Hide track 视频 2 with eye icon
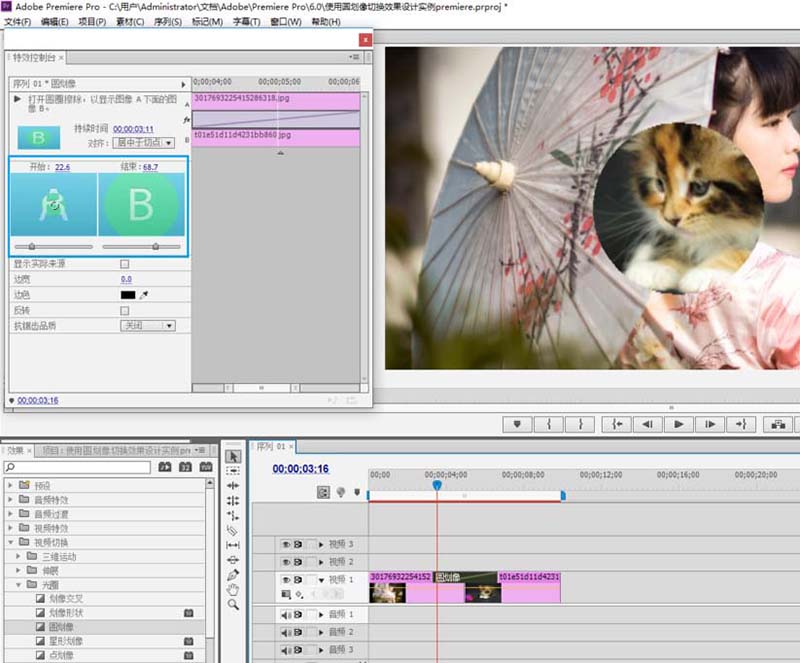This screenshot has height=663, width=800. pos(286,562)
